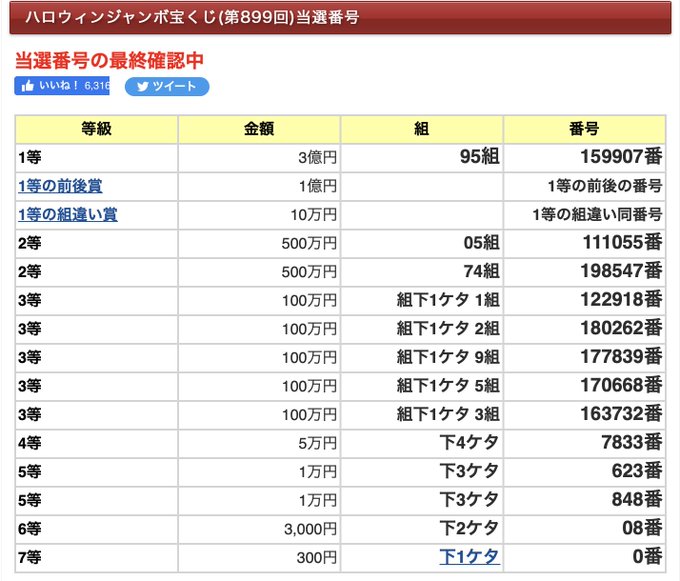Click the 95組 cell in 1等 row
Screen dimensions: 680x581
click(x=422, y=157)
